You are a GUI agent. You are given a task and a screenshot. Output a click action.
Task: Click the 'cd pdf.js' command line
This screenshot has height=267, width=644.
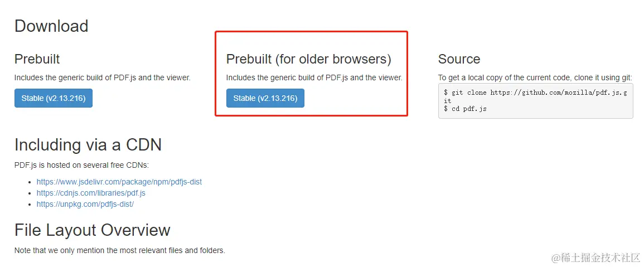click(x=465, y=109)
